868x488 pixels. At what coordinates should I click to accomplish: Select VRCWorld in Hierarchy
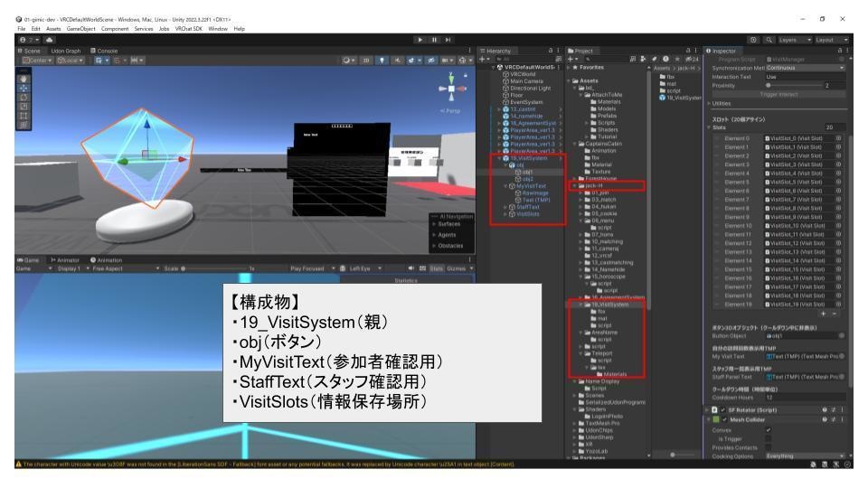point(523,74)
